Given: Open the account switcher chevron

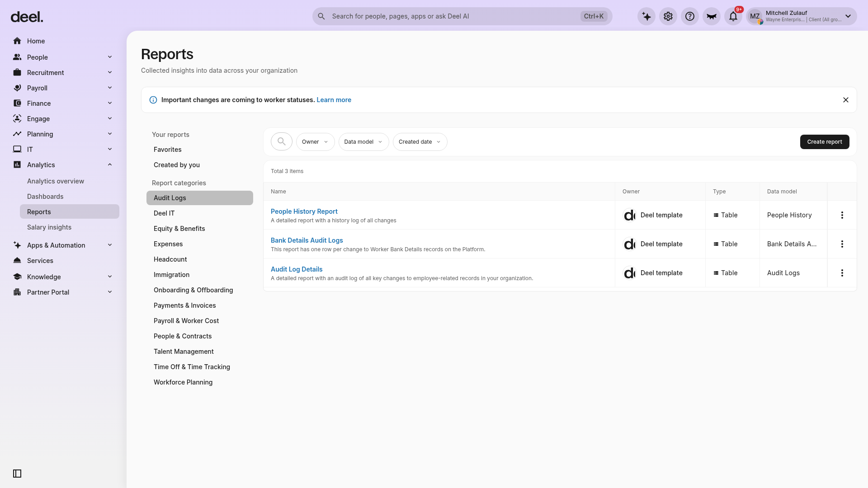Looking at the screenshot, I should (848, 16).
